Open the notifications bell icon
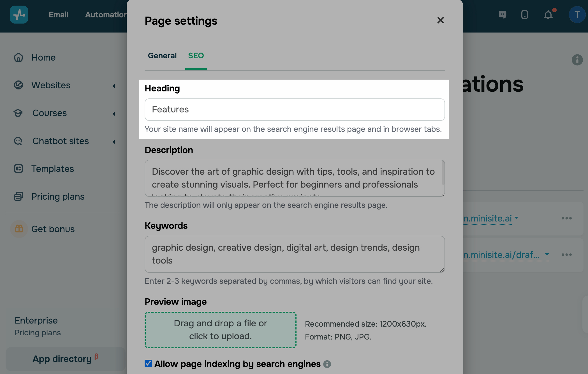588x374 pixels. point(548,15)
